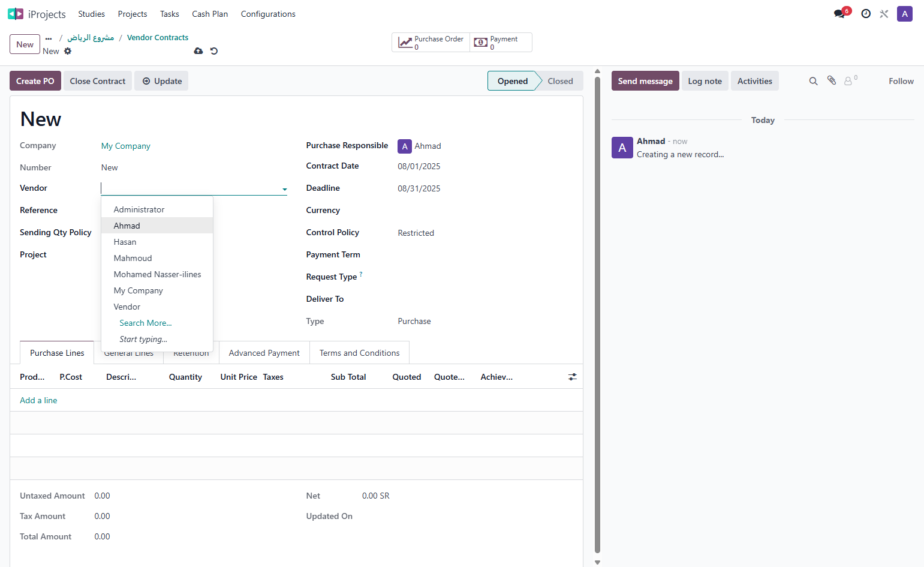Attach files using the paperclip icon
Viewport: 924px width, 567px height.
pos(832,80)
